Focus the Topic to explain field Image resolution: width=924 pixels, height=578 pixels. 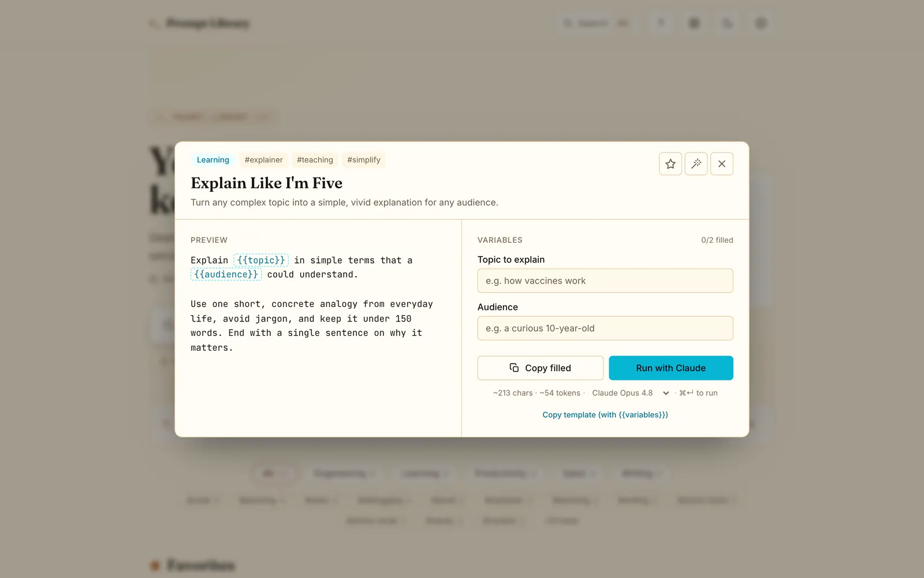coord(605,281)
